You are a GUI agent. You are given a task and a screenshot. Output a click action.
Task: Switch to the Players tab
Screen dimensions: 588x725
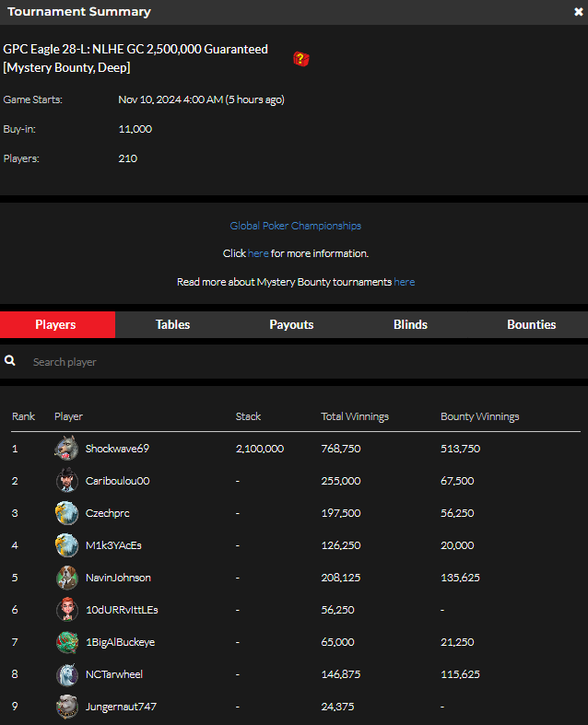click(57, 324)
